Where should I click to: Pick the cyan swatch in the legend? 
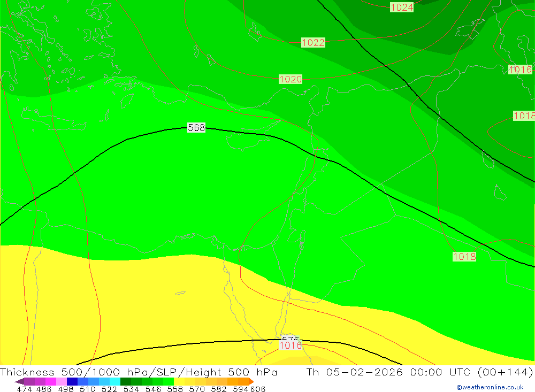115,381
